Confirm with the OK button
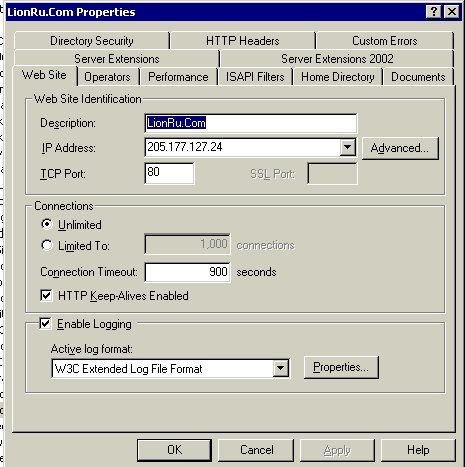The width and height of the screenshot is (465, 467). coord(174,450)
